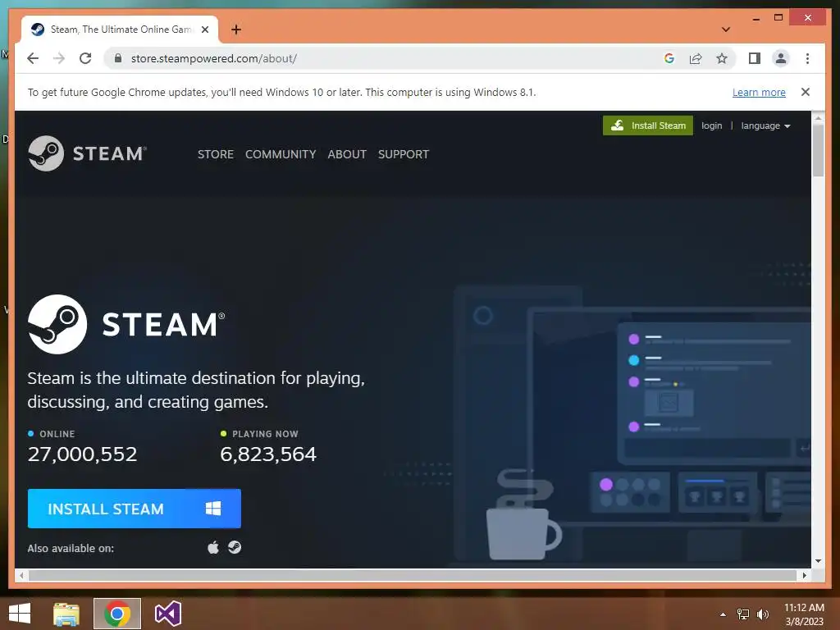Click the scroll up arrow

818,117
